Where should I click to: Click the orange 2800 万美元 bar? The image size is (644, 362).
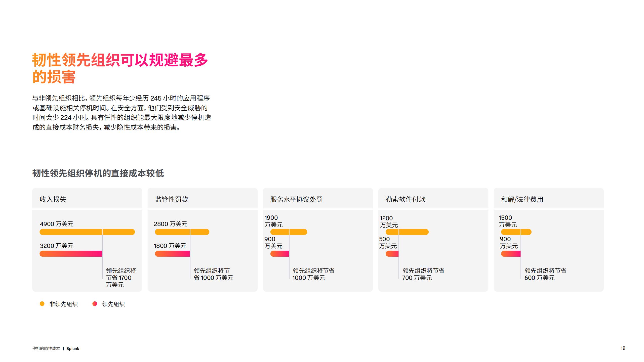[182, 232]
